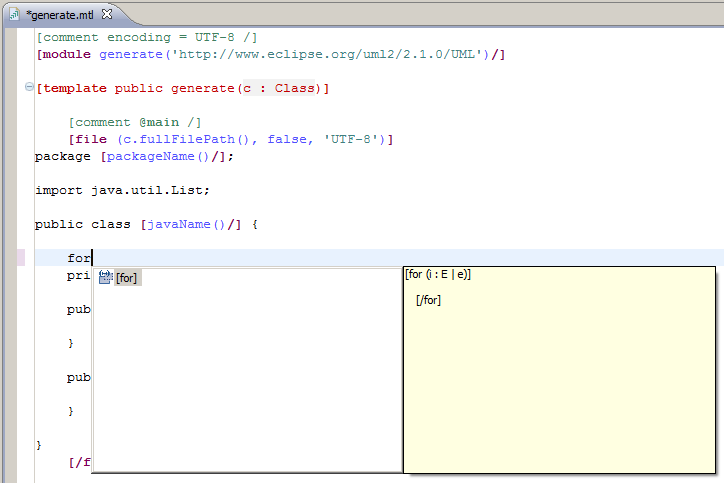724x483 pixels.
Task: Click the '[for (i : E | e)]' preview text
Action: pyautogui.click(x=438, y=274)
